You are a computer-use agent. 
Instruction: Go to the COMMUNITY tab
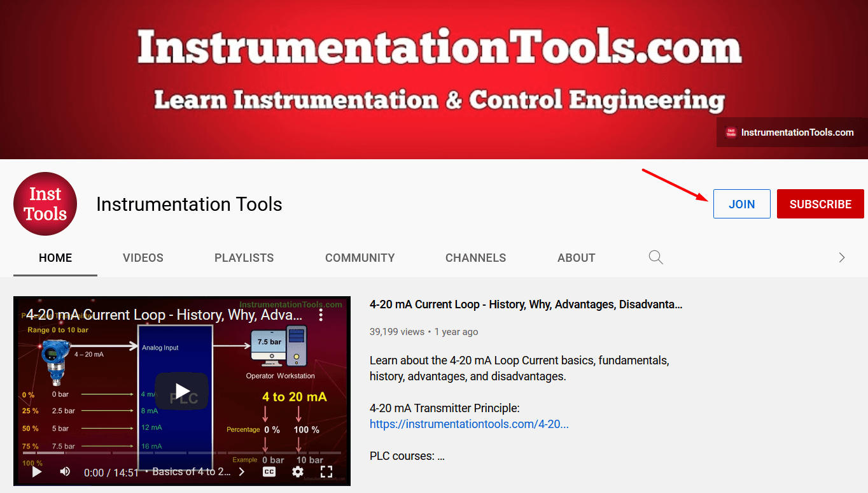pos(360,258)
